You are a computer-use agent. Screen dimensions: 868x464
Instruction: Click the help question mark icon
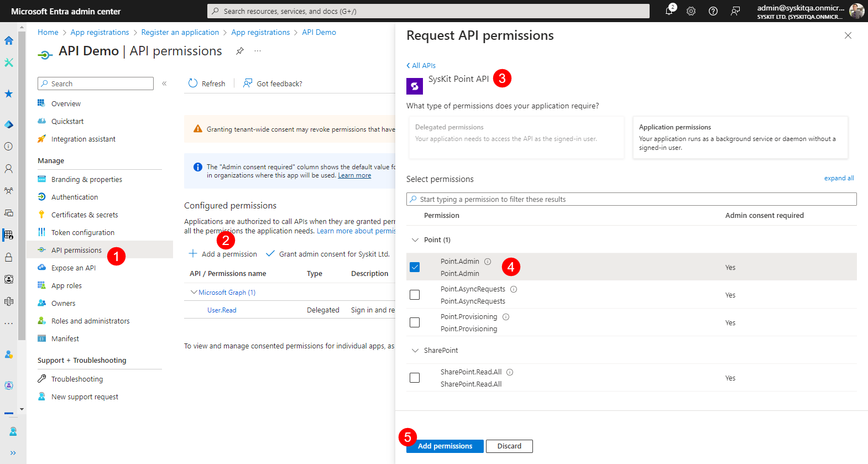[713, 11]
